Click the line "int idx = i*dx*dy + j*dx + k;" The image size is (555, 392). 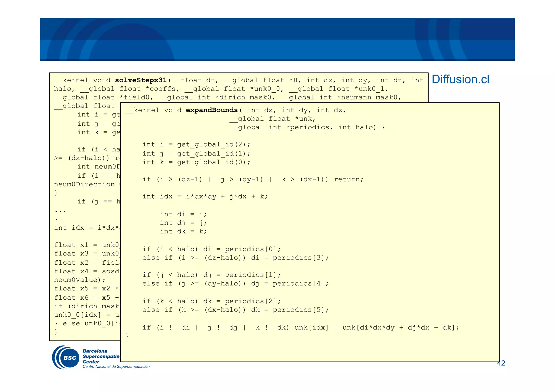tap(205, 196)
